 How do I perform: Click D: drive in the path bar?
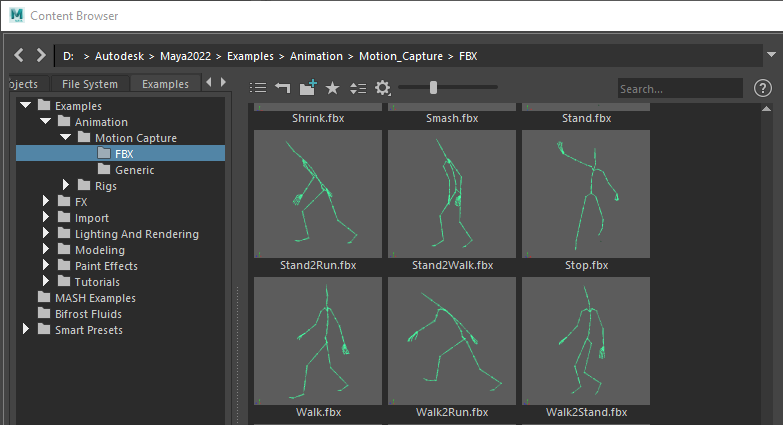coord(68,56)
